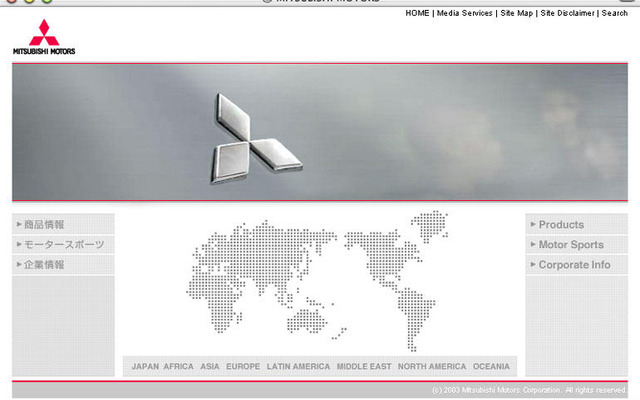
Task: Select the ASIA region
Action: click(210, 367)
